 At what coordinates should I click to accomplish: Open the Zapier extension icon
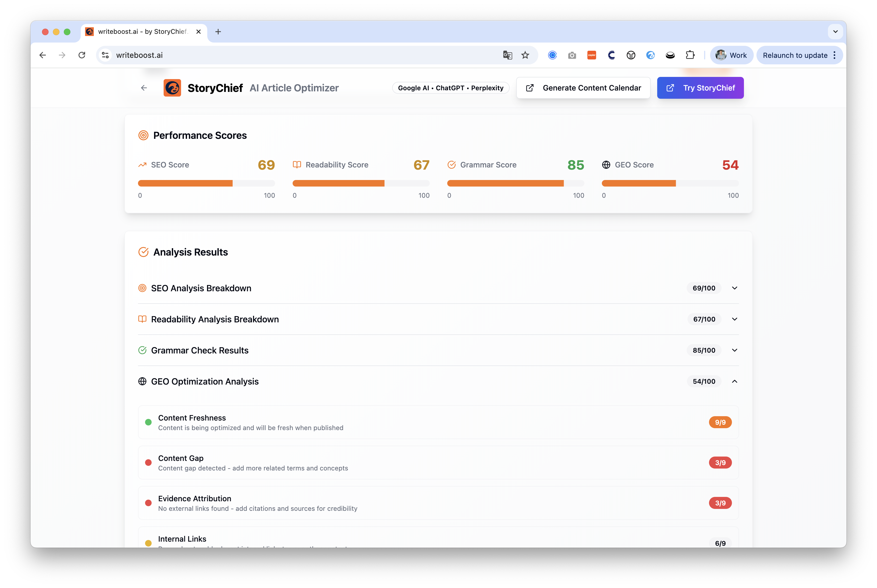coord(592,55)
